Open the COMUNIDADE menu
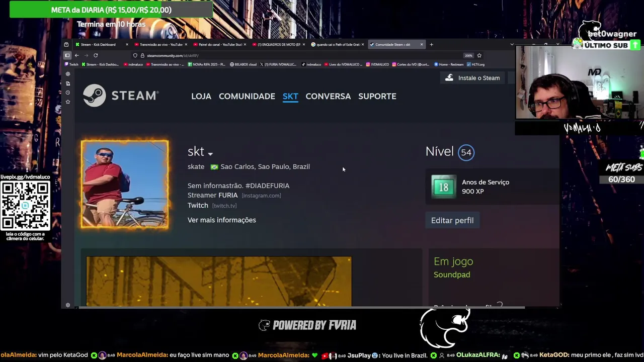The width and height of the screenshot is (644, 362). point(247,96)
